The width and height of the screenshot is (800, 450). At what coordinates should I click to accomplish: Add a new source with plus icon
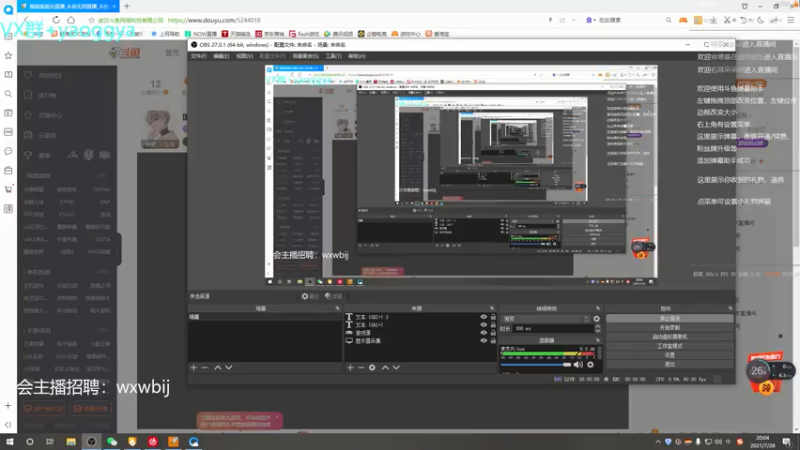coord(350,367)
